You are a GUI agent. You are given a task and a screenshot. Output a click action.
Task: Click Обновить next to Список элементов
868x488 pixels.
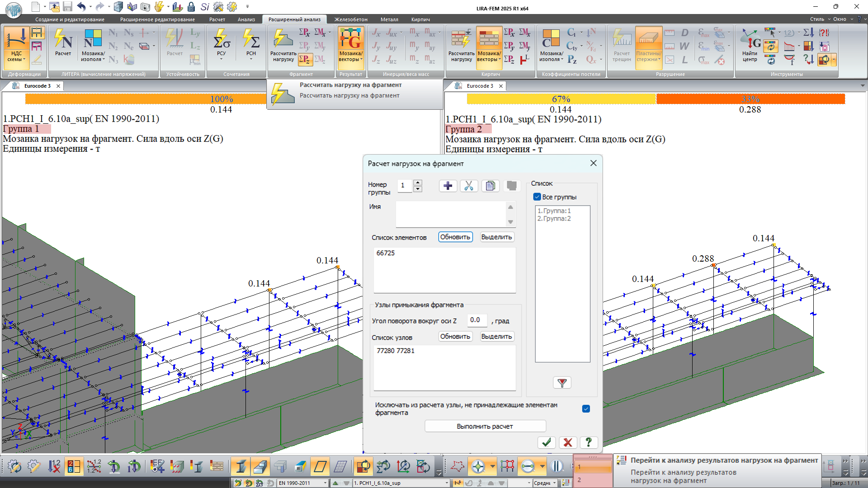[x=455, y=237]
